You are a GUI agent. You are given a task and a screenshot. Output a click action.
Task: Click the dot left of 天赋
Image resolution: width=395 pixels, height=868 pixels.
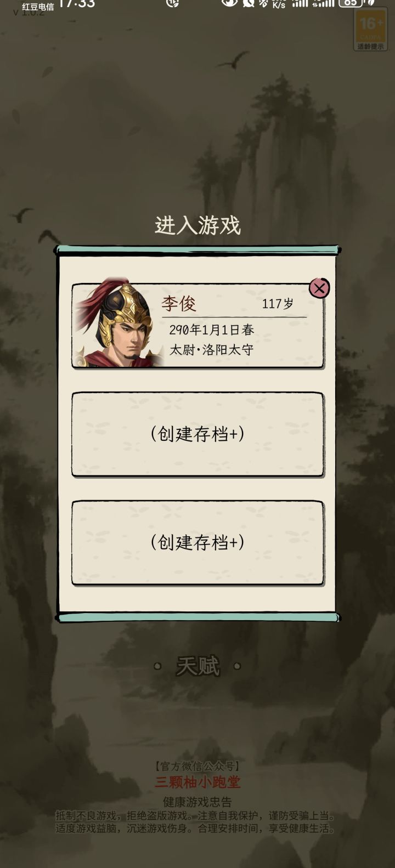157,666
